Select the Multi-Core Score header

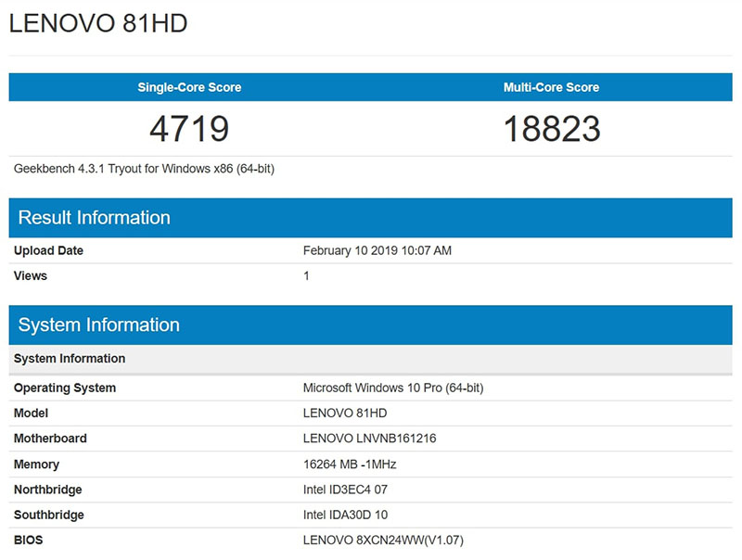point(551,87)
